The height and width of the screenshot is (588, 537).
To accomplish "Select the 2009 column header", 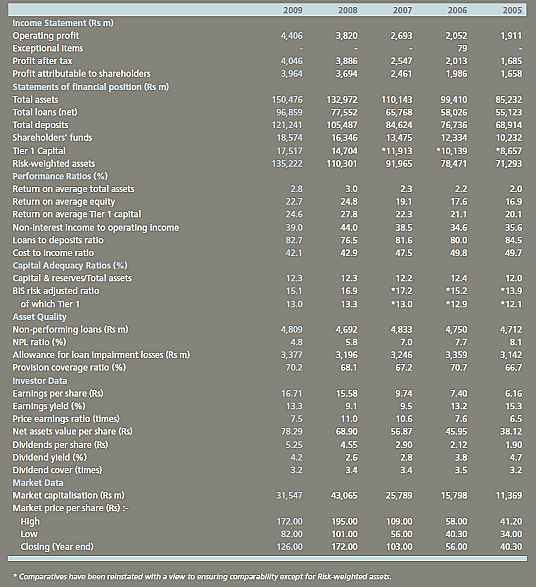I will 293,10.
